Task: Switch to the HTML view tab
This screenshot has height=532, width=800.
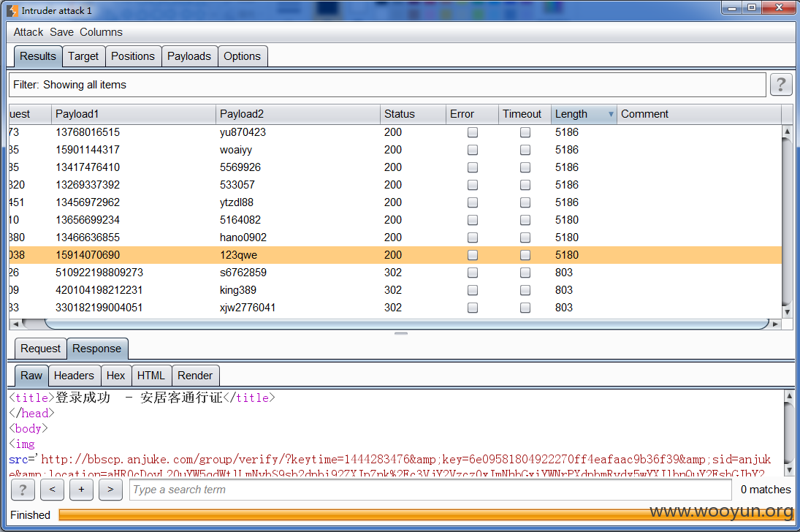Action: 151,376
